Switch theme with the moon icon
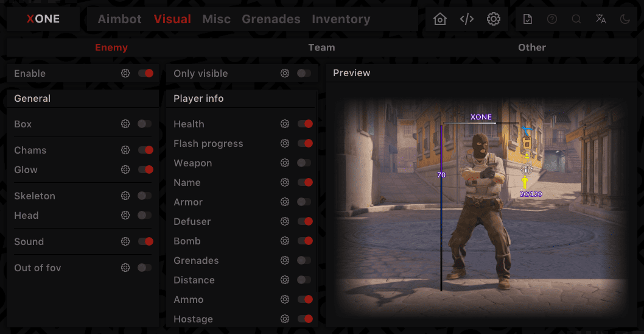Image resolution: width=644 pixels, height=334 pixels. [x=625, y=20]
